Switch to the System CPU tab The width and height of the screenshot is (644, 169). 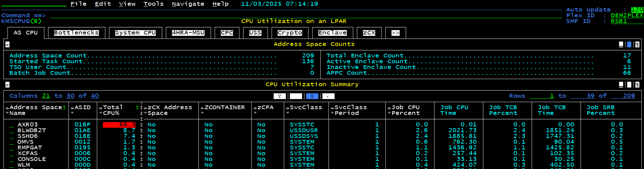135,33
